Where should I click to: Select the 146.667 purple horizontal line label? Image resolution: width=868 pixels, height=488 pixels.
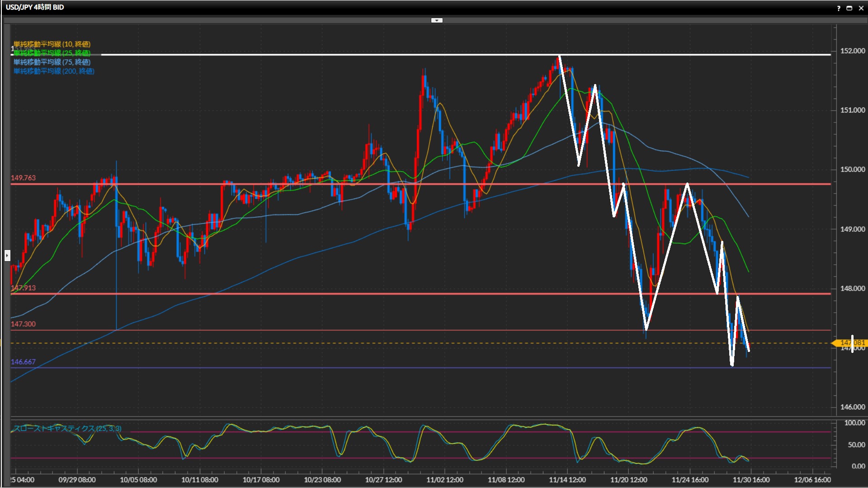[x=23, y=362]
